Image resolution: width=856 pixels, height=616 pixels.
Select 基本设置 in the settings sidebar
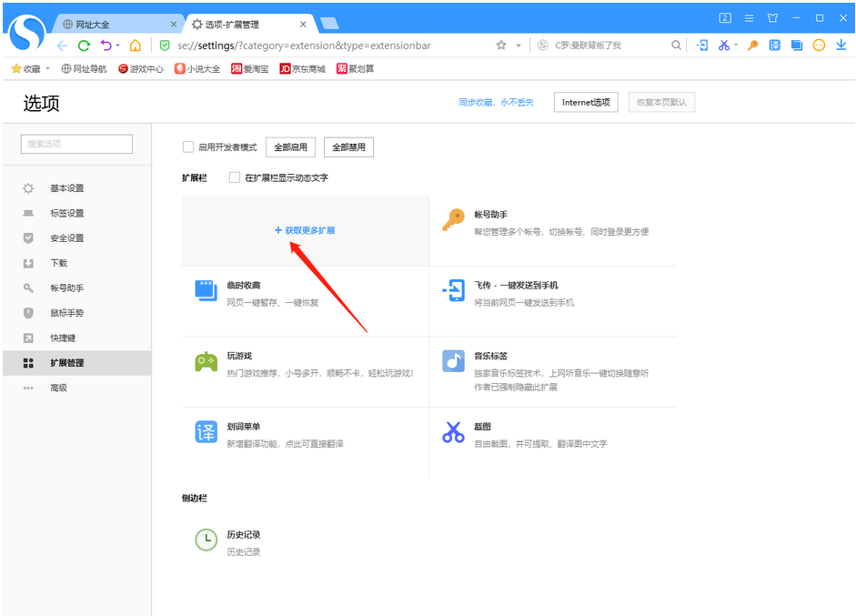(66, 188)
